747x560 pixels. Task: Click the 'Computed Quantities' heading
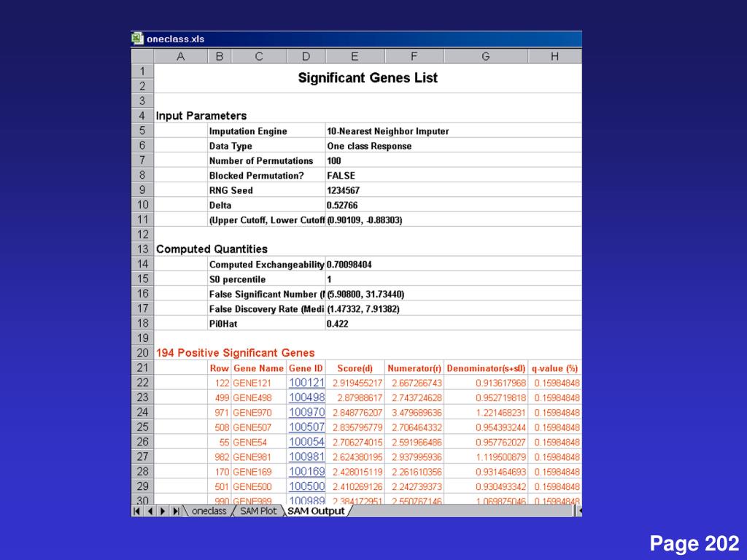212,249
